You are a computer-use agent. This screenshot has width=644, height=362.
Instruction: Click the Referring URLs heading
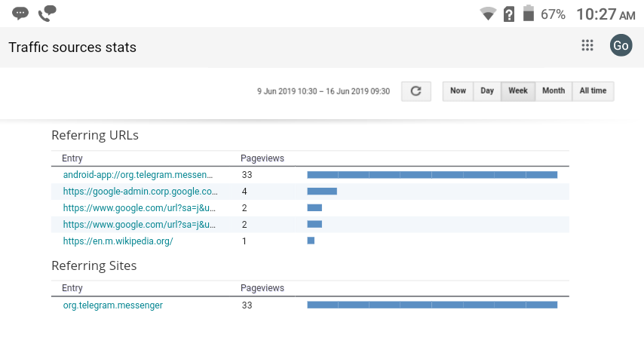[95, 135]
